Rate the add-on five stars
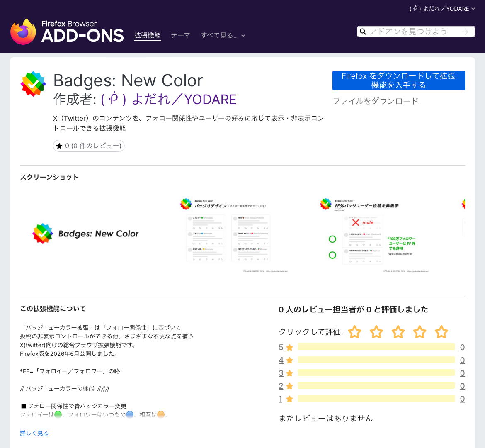485x448 pixels. [441, 332]
